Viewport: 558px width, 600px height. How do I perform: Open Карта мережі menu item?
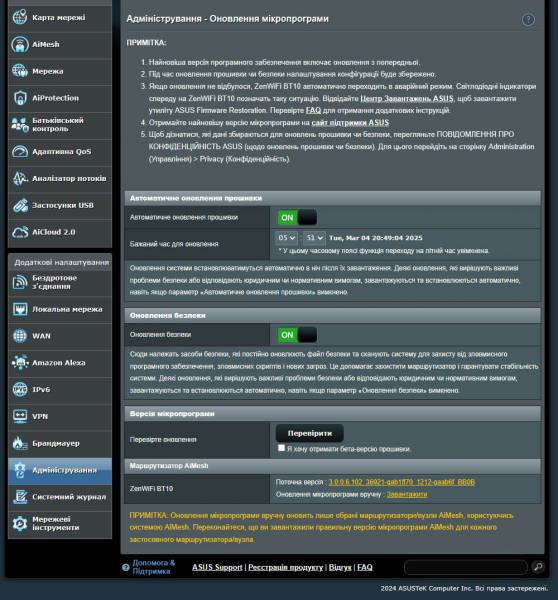[x=59, y=18]
